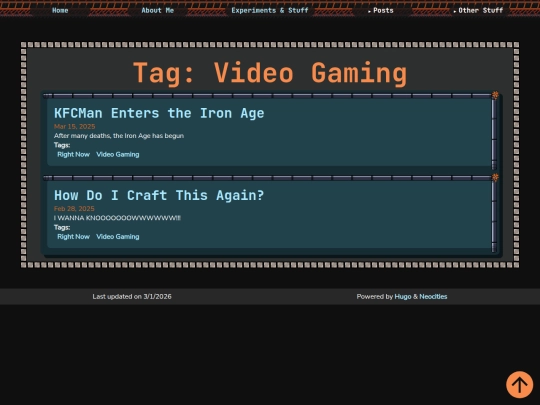Image resolution: width=540 pixels, height=405 pixels.
Task: Select Right Now tag under KFCMan post
Action: pyautogui.click(x=73, y=154)
